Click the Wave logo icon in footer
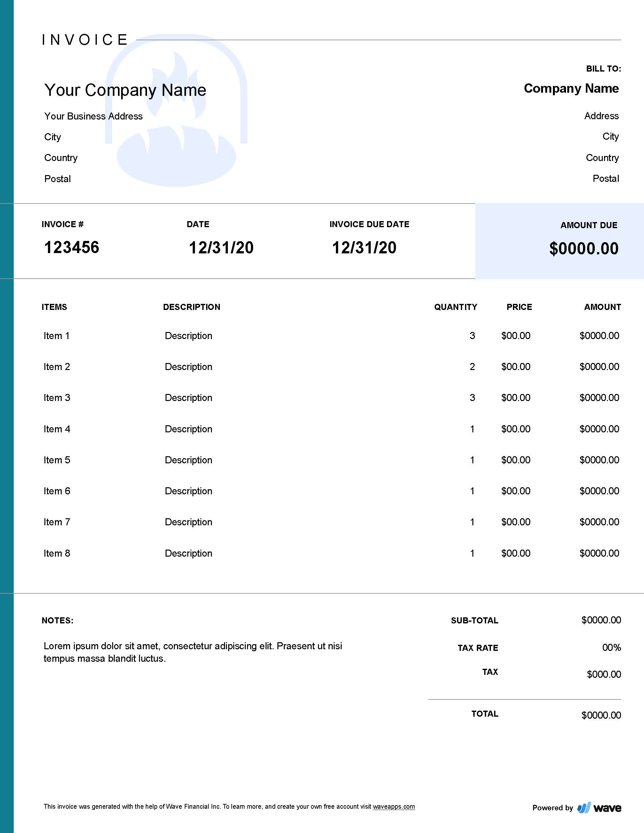The width and height of the screenshot is (644, 833). point(584,807)
